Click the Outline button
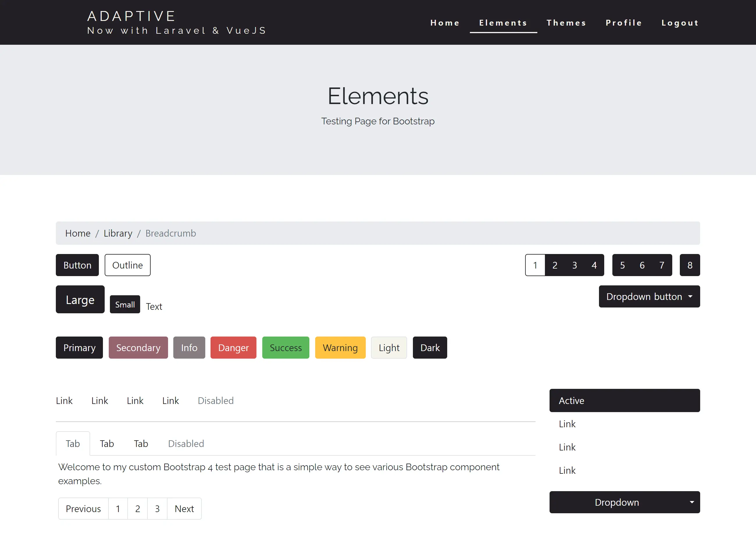This screenshot has height=558, width=756. pos(127,265)
